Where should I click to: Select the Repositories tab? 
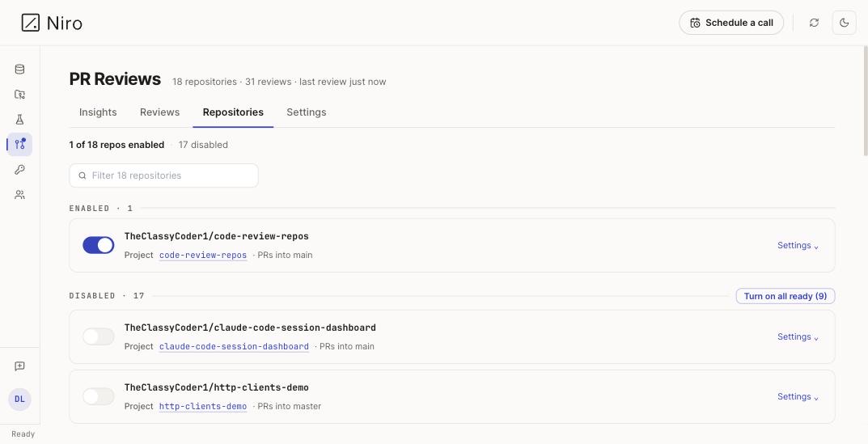coord(233,112)
